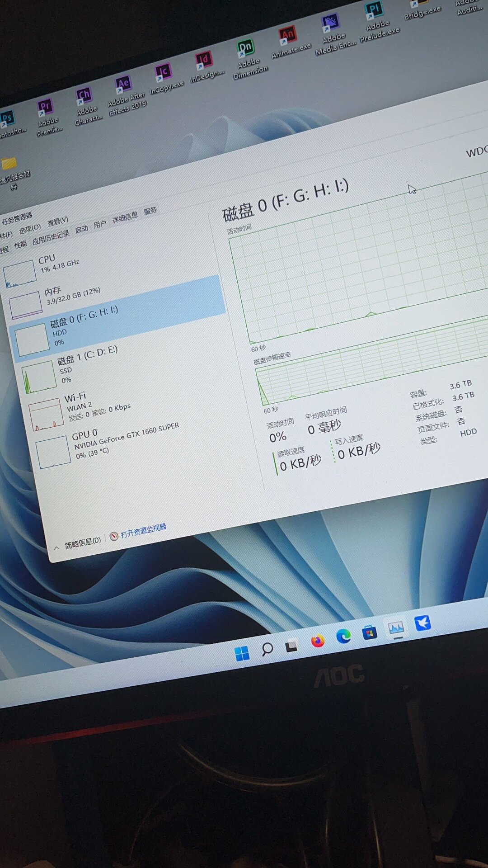Open the Windows Start menu
Viewport: 488px width, 868px height.
coord(242,654)
